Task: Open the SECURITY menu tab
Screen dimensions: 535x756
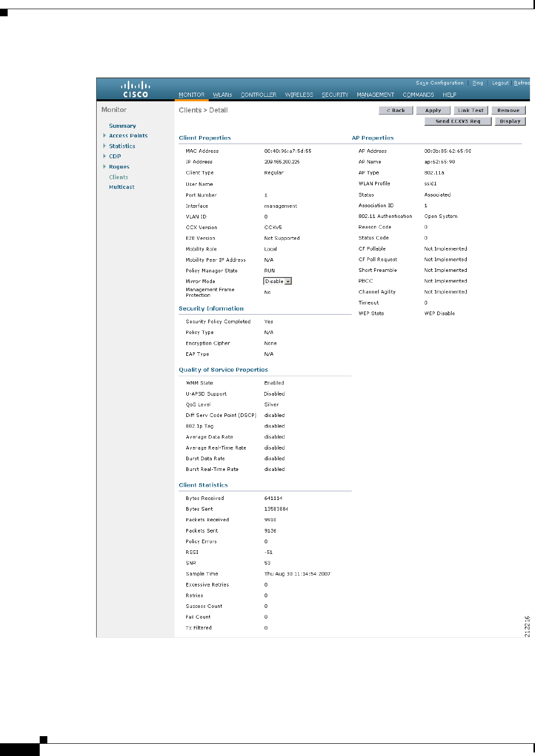Action: point(335,95)
